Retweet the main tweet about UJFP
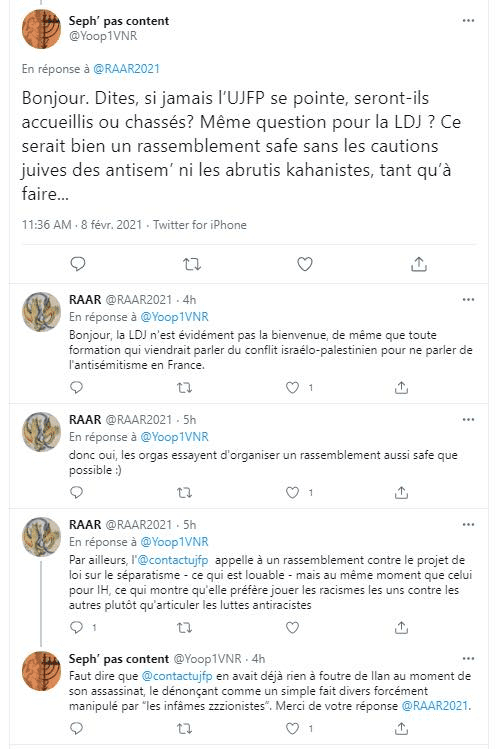The image size is (498, 749). [x=192, y=264]
